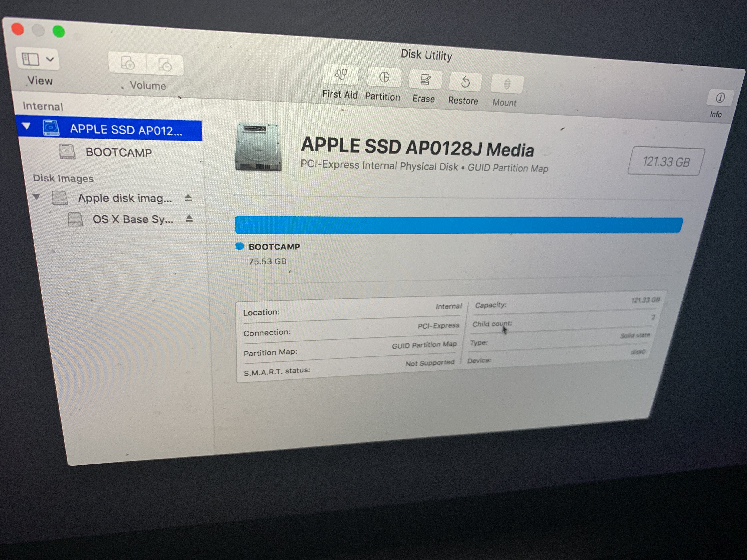The width and height of the screenshot is (747, 560).
Task: Run First Aid stethoscope icon
Action: click(x=341, y=74)
